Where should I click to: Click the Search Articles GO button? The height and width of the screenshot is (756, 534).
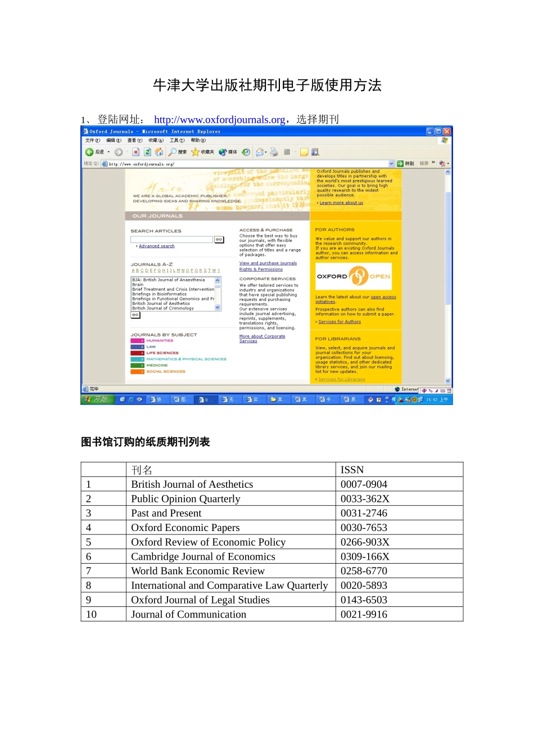click(x=219, y=240)
